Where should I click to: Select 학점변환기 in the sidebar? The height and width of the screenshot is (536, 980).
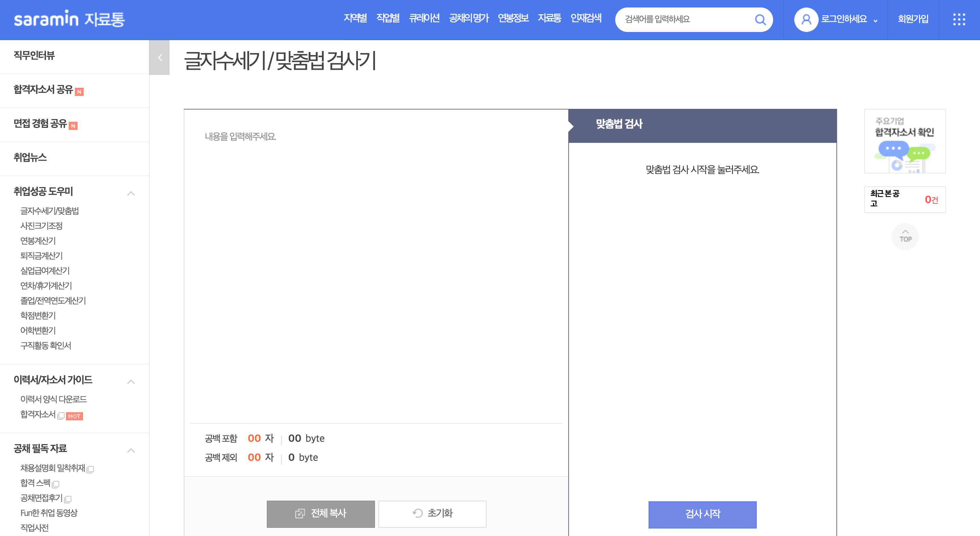(38, 316)
